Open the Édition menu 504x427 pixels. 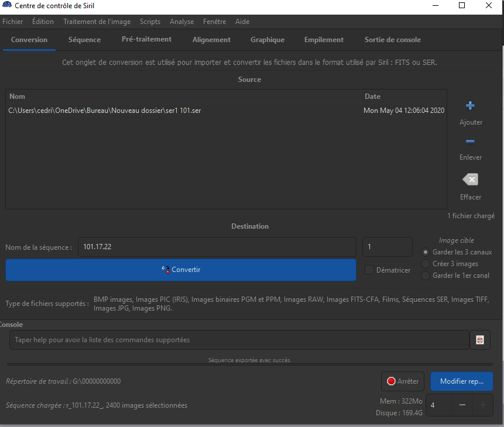pos(43,22)
